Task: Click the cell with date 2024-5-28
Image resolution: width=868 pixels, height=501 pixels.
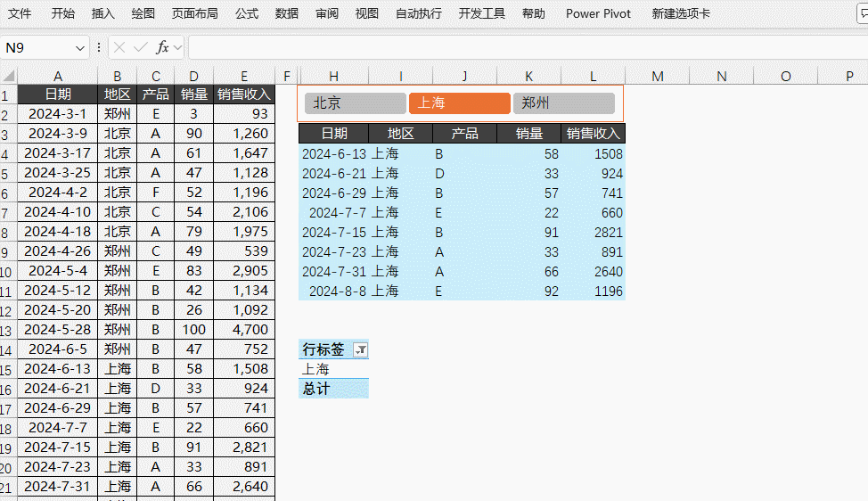Action: (58, 330)
